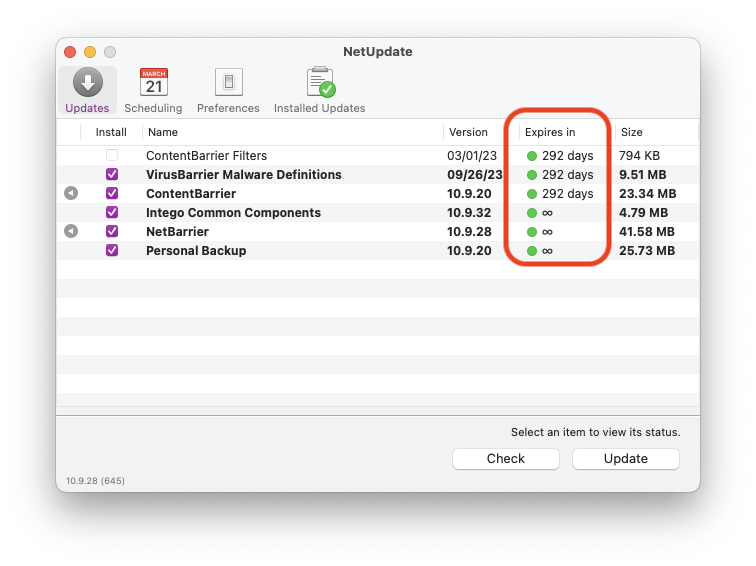Click green status dot for NetBarrier
This screenshot has height=566, width=756.
tap(532, 232)
